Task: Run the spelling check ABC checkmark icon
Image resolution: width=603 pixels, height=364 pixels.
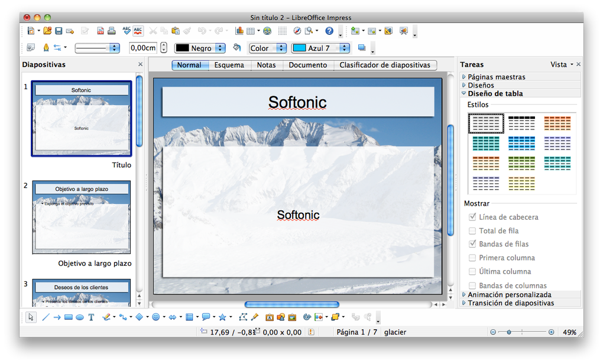Action: pos(127,31)
